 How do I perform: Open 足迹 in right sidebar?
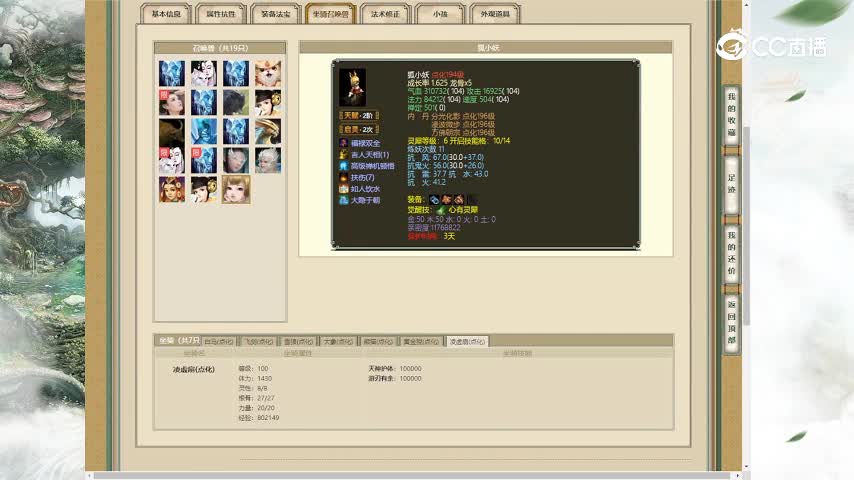pos(731,184)
